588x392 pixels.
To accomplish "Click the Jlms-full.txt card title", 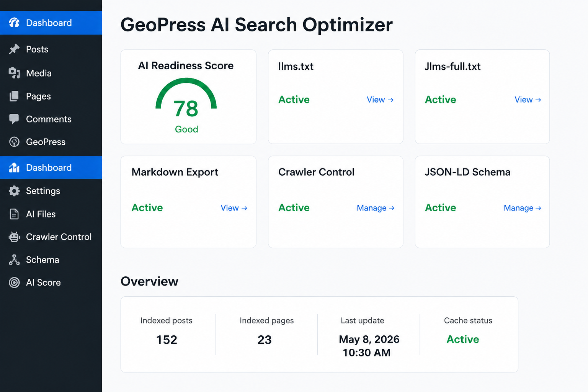I will [452, 66].
